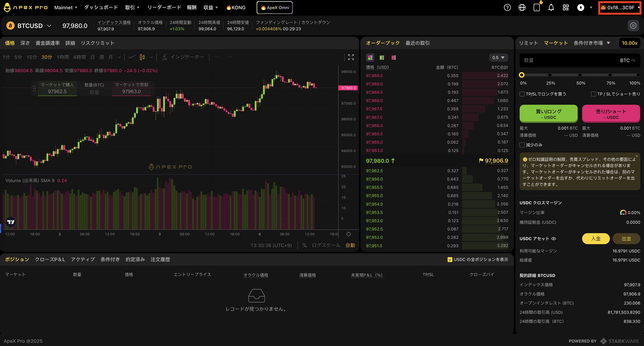Open the candlestick chart type icon
Image resolution: width=644 pixels, height=346 pixels.
pos(142,57)
